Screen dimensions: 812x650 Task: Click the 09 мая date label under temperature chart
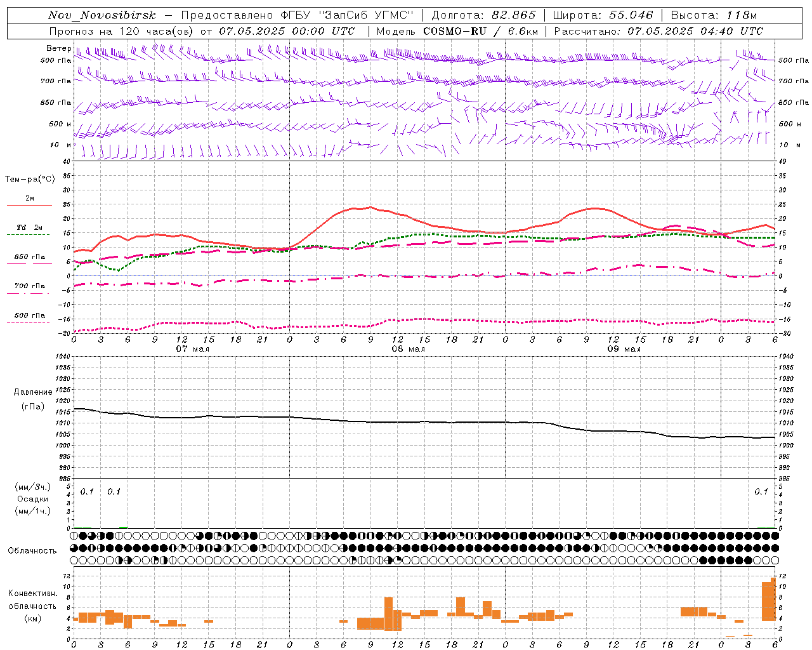pos(624,349)
